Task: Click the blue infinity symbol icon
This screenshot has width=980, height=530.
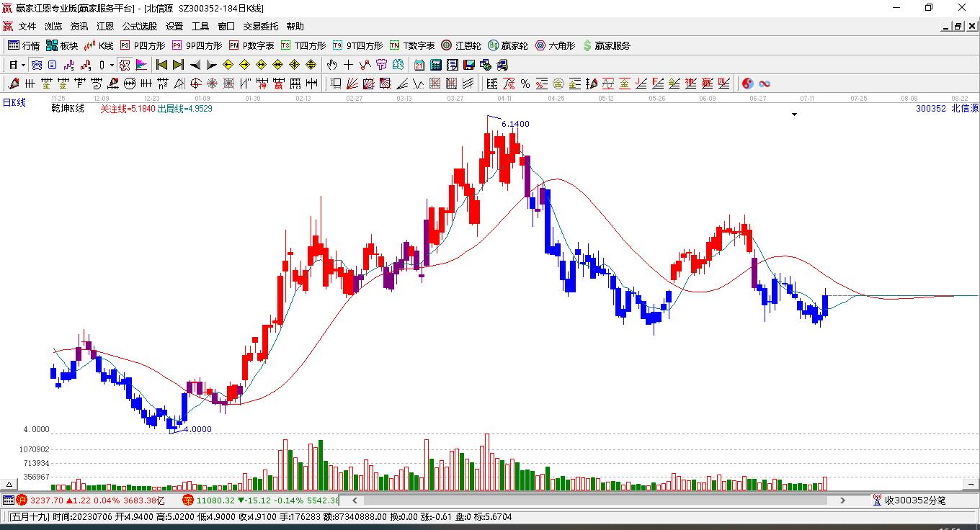Action: tap(765, 84)
